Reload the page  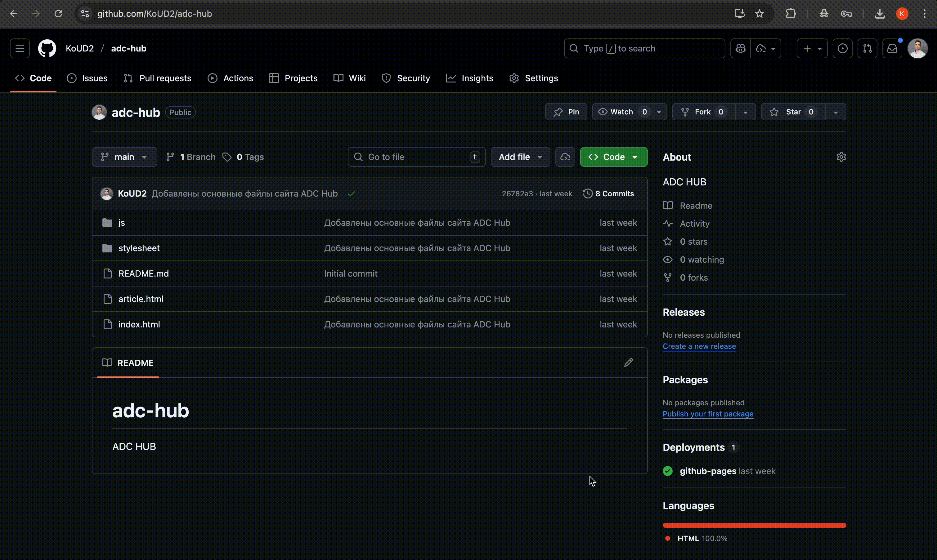(58, 14)
